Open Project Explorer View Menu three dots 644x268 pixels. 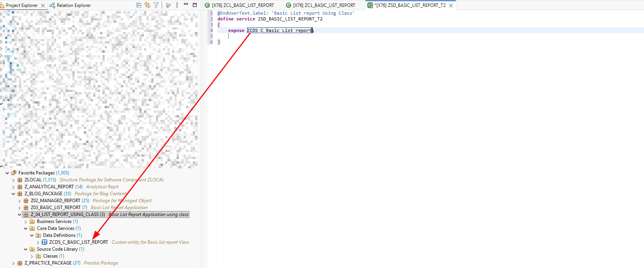click(x=177, y=5)
